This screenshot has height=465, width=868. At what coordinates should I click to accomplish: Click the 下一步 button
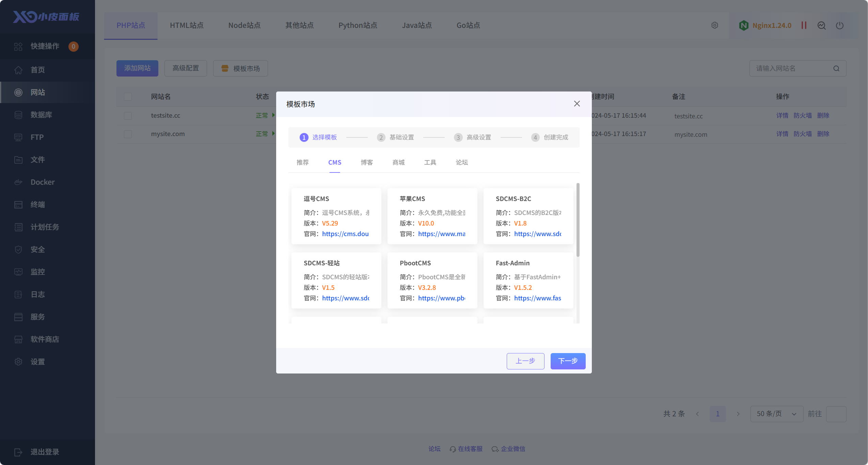[568, 361]
